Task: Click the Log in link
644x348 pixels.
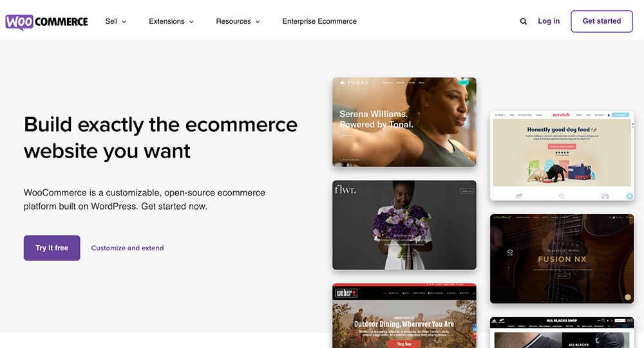Action: coord(549,21)
